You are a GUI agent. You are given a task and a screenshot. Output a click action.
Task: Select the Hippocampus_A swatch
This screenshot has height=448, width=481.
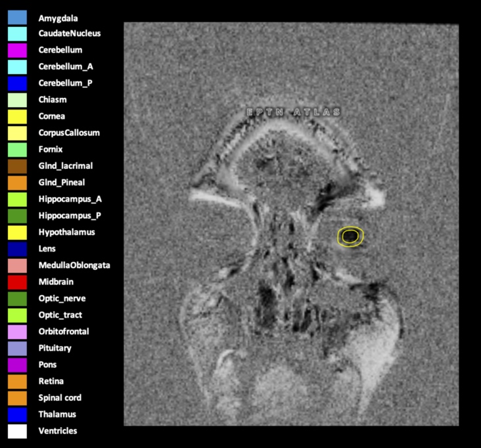pyautogui.click(x=17, y=200)
